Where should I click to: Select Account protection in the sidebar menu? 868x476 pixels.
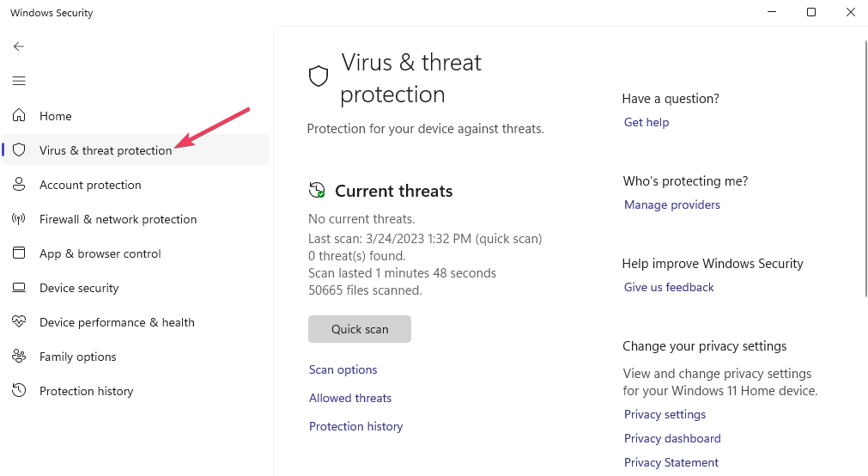click(x=90, y=185)
